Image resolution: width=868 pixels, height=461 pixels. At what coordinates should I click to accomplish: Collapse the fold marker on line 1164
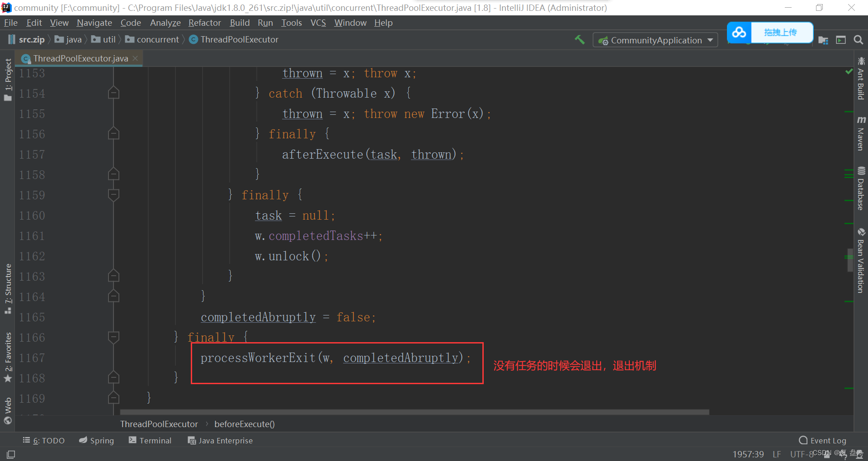(113, 296)
